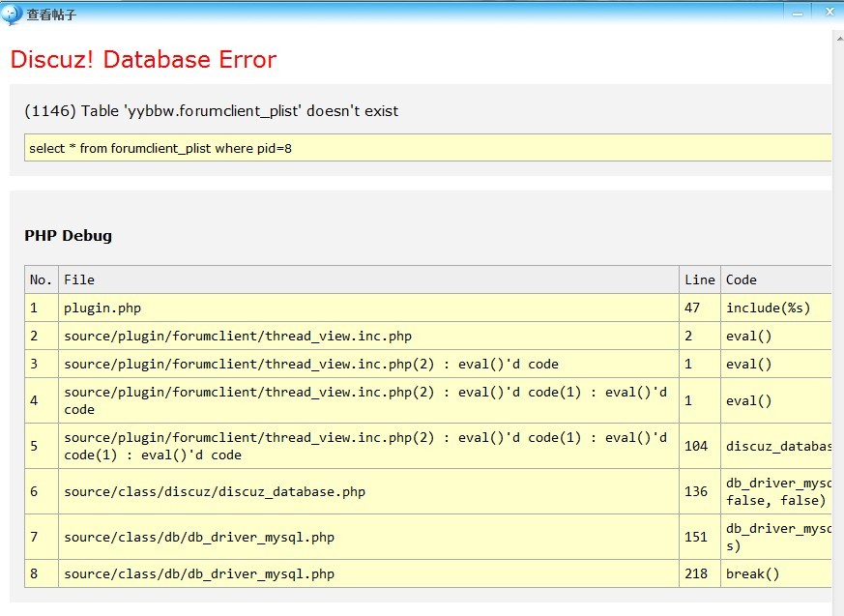Click the "discuz_databas" code cell
This screenshot has width=844, height=616.
point(776,446)
